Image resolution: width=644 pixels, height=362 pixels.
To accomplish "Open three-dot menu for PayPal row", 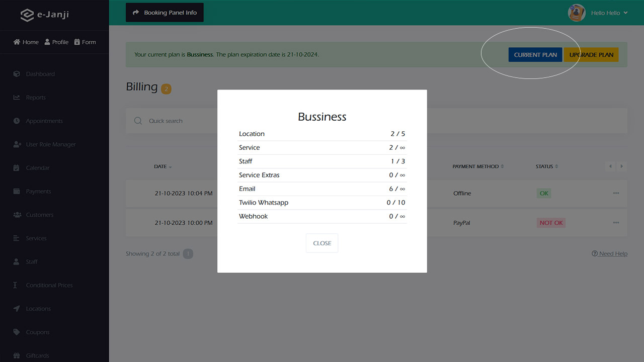I will click(x=616, y=223).
